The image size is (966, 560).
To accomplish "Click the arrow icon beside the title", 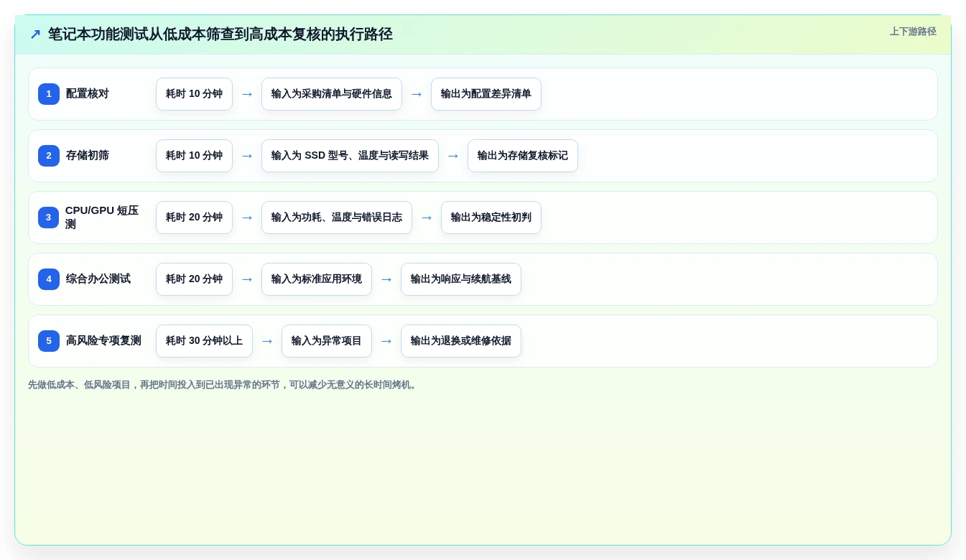I will 35,34.
